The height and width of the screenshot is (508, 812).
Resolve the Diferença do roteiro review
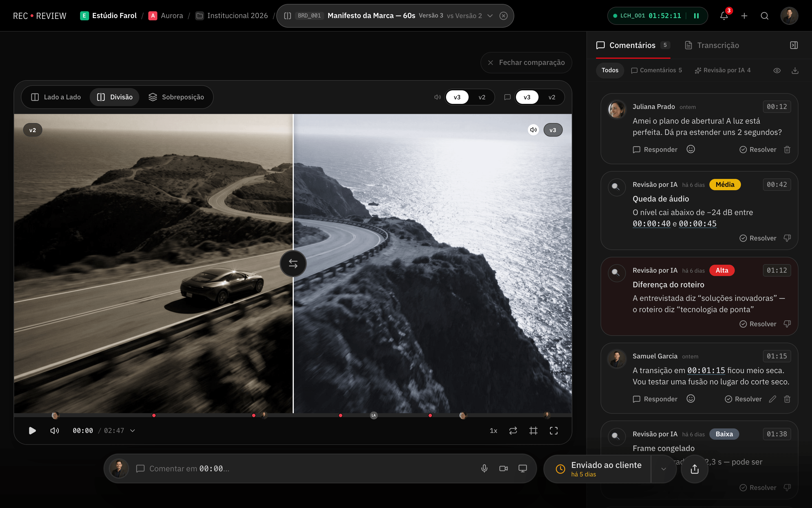pos(758,324)
